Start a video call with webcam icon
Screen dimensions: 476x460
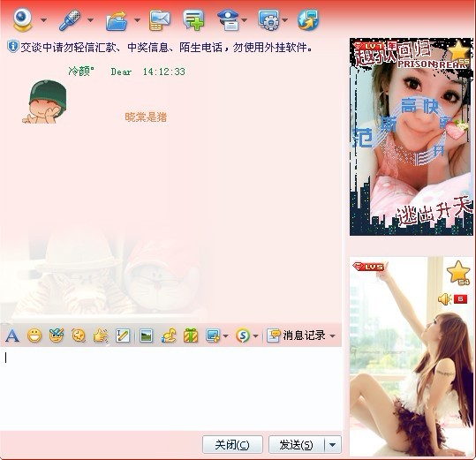22,19
